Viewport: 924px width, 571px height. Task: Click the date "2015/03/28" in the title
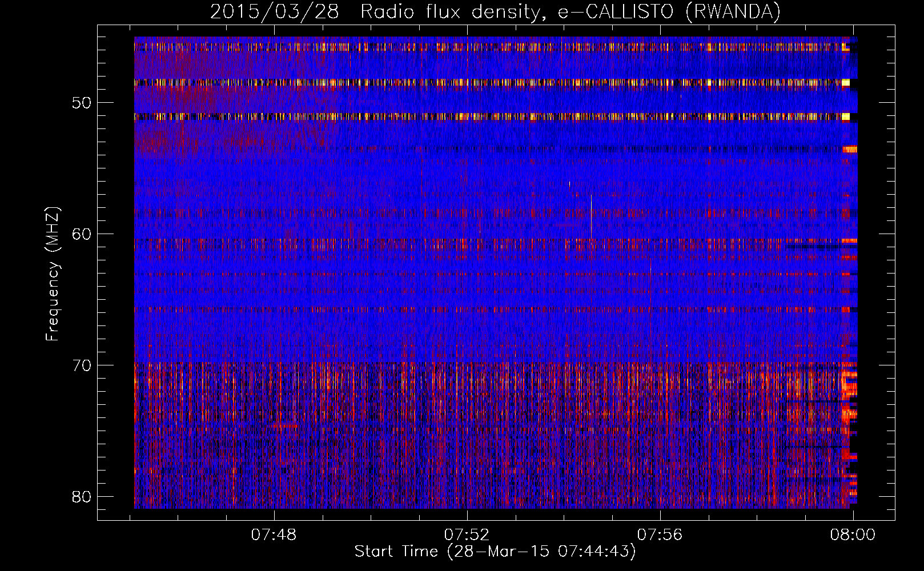(274, 12)
